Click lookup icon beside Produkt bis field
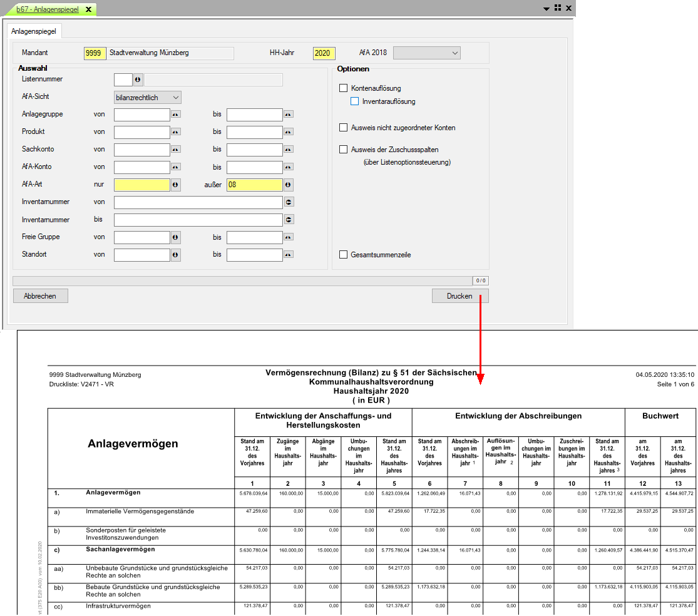The image size is (698, 616). coord(288,132)
